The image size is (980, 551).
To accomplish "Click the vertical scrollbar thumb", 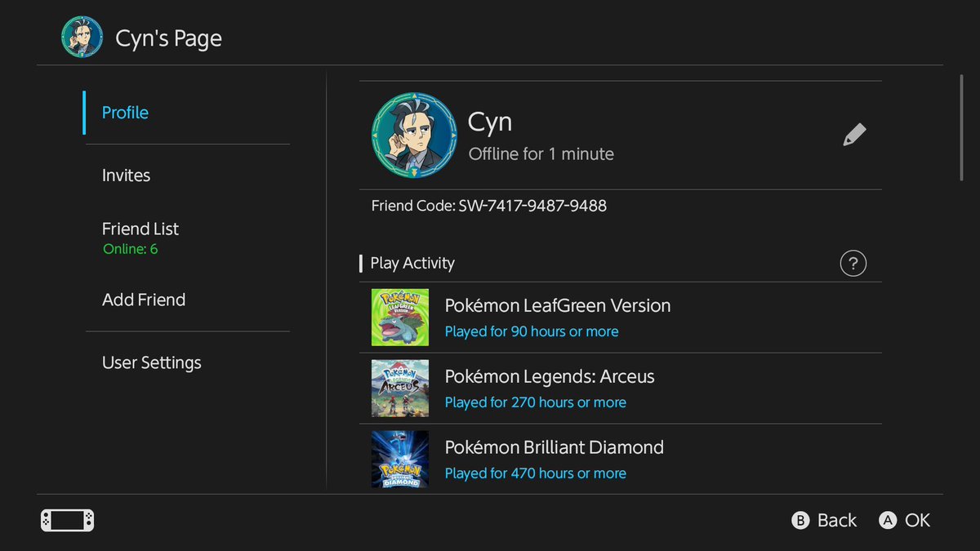I will (961, 127).
